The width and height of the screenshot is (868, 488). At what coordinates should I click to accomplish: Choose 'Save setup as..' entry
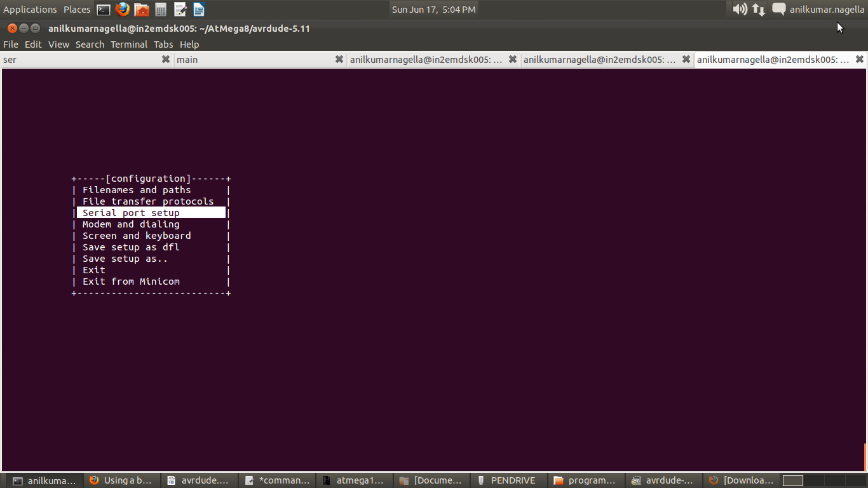point(125,259)
